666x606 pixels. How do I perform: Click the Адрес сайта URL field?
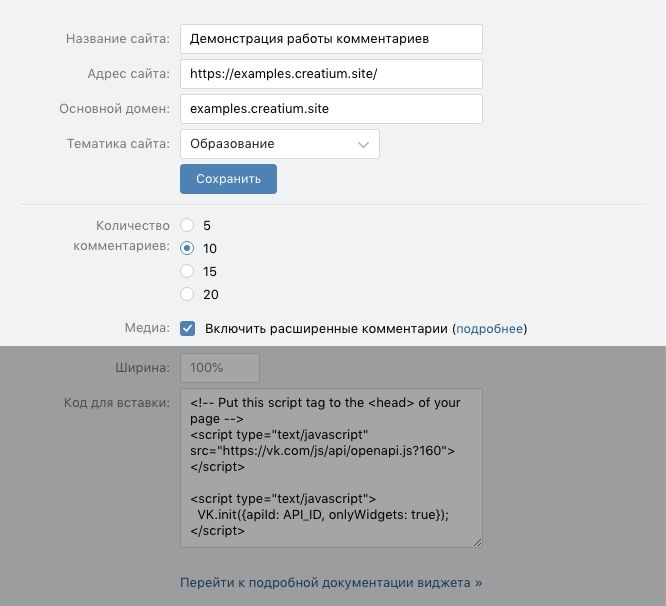point(331,74)
